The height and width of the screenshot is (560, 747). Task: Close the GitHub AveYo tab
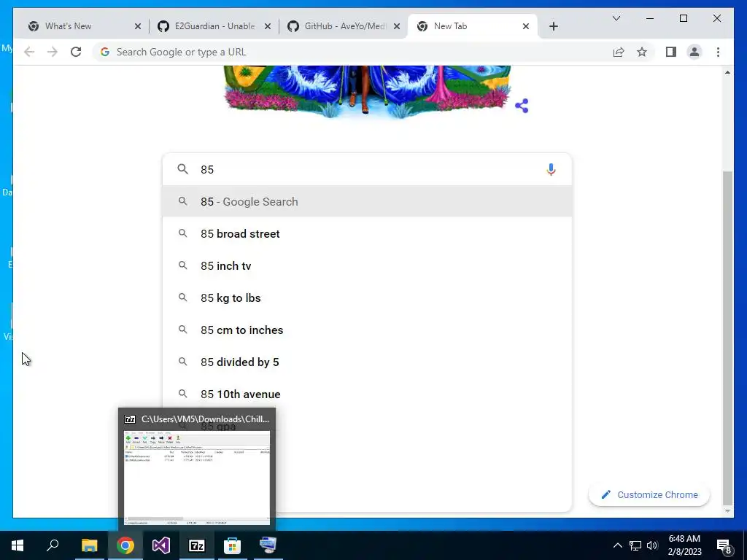[x=397, y=26]
